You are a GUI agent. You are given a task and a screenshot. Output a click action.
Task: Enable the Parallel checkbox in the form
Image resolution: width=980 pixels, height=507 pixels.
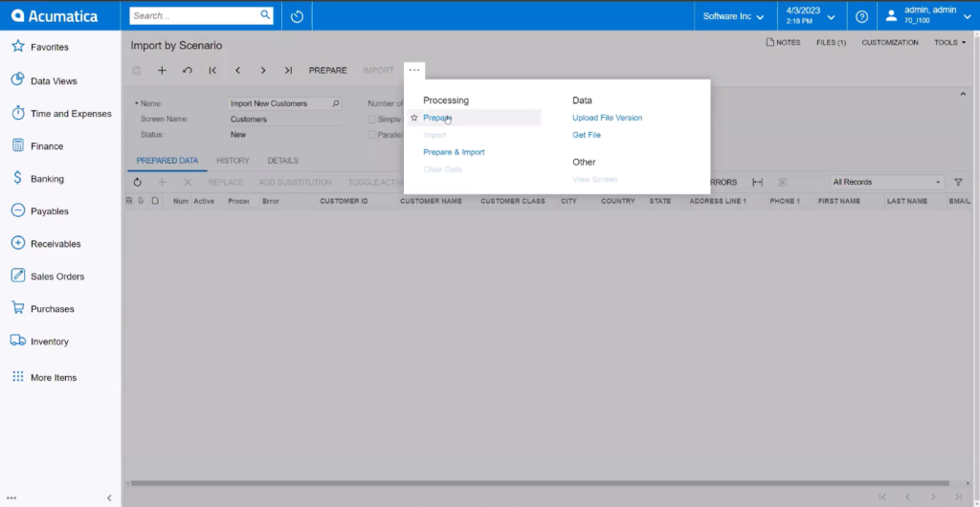pos(372,135)
